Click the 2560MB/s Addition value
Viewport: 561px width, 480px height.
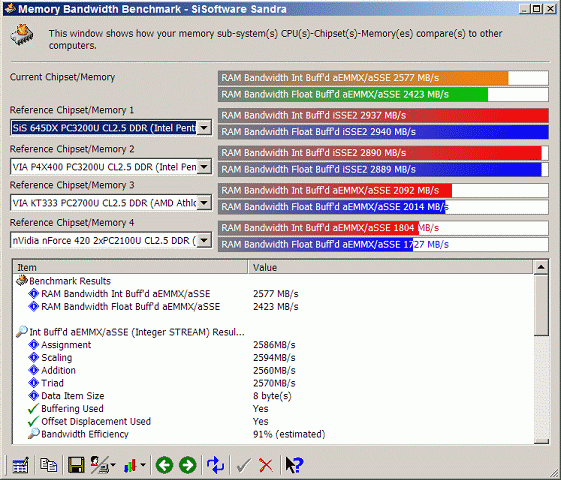coord(274,371)
